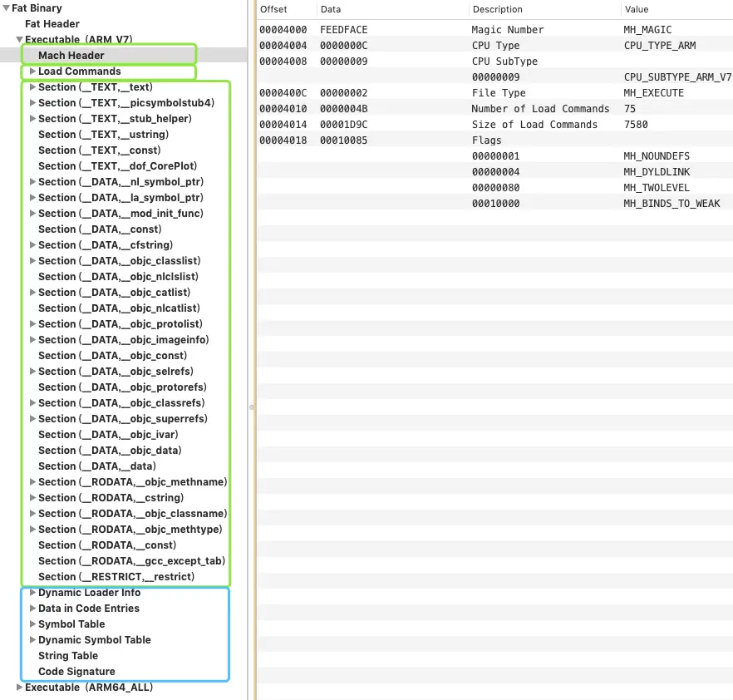Expand Section (__TEXT,__picsymbolstub4) triangle
This screenshot has width=733, height=700.
(32, 103)
